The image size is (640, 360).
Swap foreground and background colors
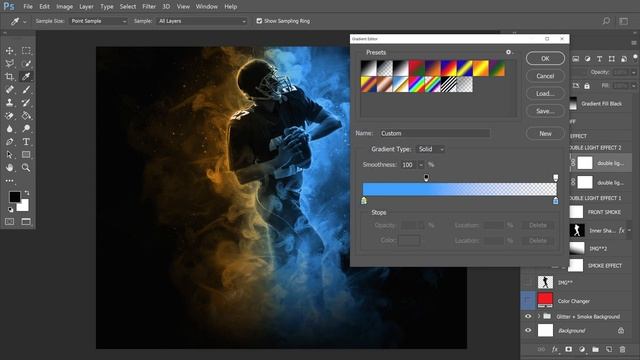tap(27, 193)
